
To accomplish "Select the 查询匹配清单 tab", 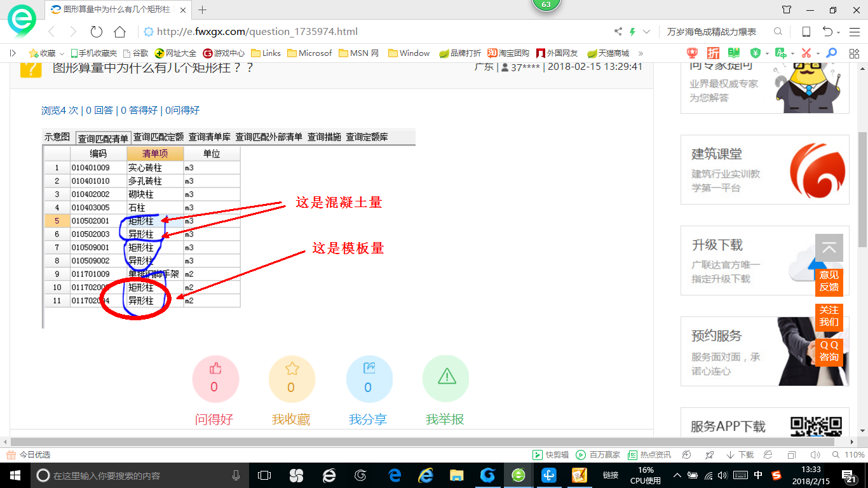I will (102, 138).
